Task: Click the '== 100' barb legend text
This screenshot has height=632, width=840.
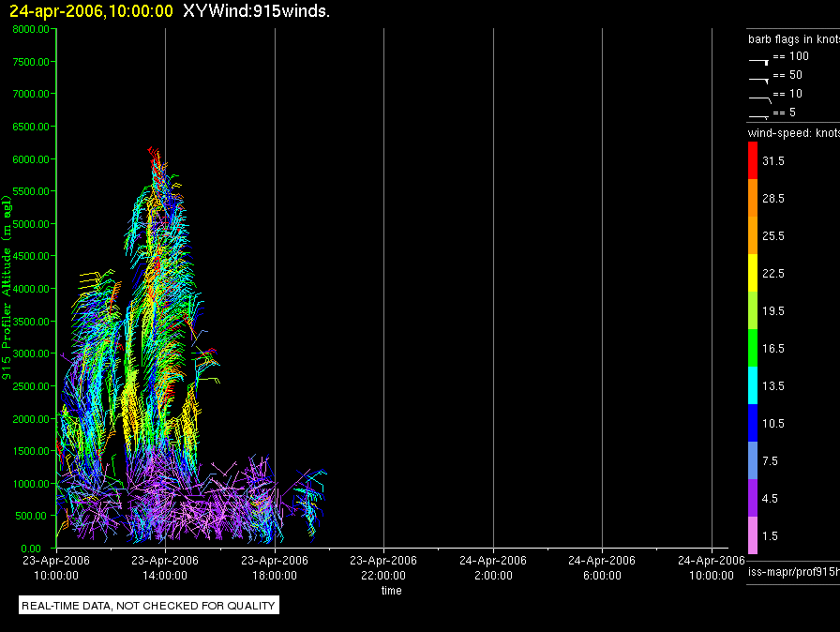Action: (x=790, y=56)
